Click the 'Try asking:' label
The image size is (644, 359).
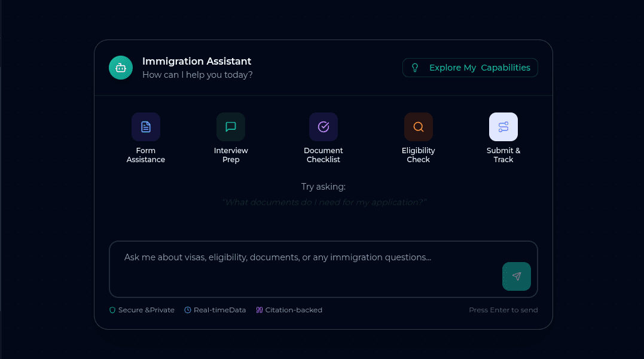(323, 187)
